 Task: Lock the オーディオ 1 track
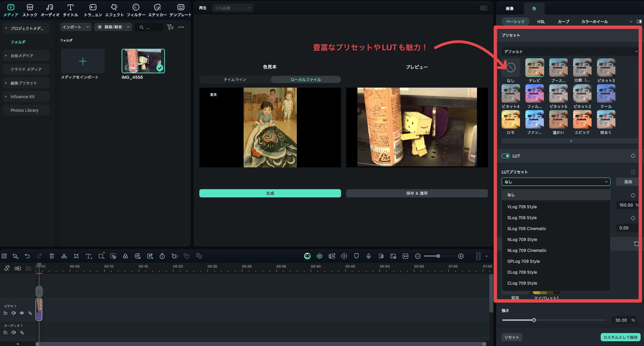[x=5, y=332]
